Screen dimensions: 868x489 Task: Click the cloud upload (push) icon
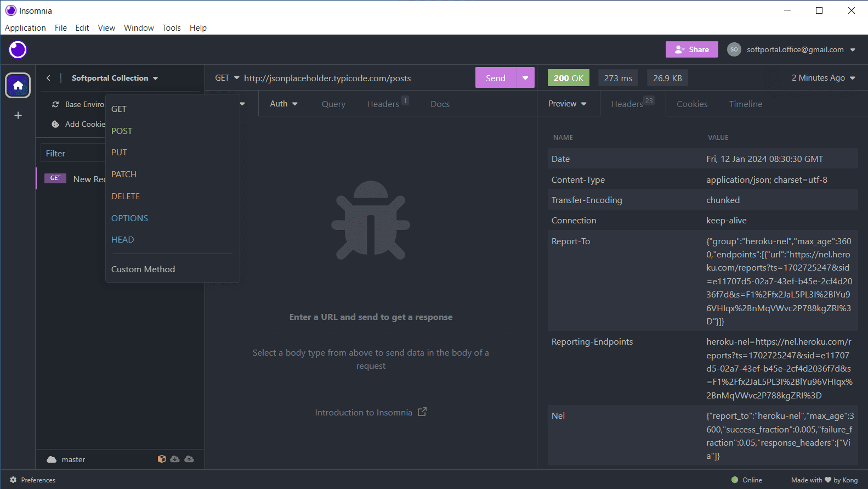click(189, 459)
